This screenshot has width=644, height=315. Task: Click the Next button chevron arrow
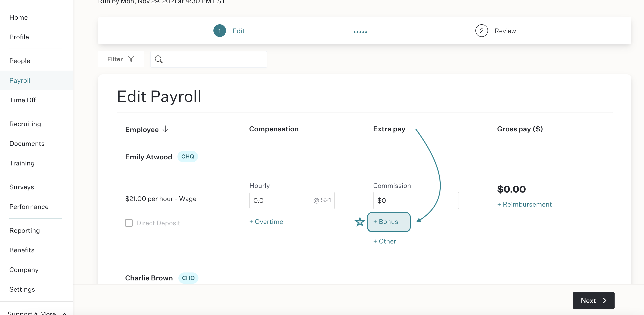click(x=604, y=301)
